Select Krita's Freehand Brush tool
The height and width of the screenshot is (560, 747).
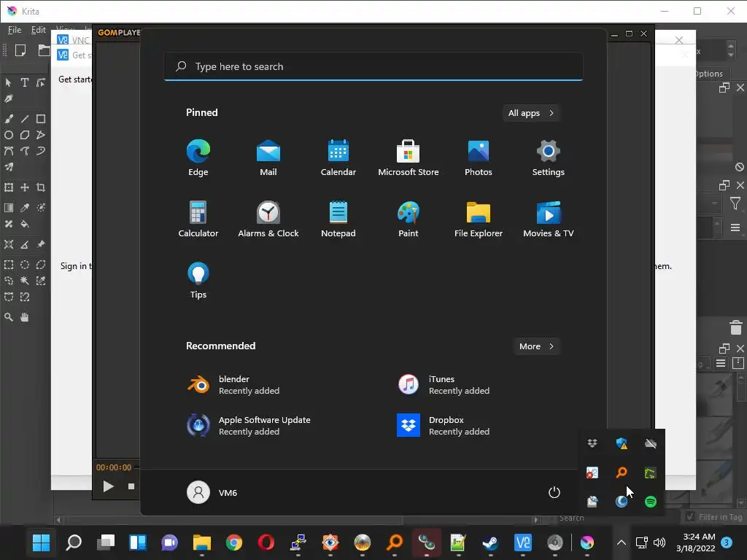[9, 119]
